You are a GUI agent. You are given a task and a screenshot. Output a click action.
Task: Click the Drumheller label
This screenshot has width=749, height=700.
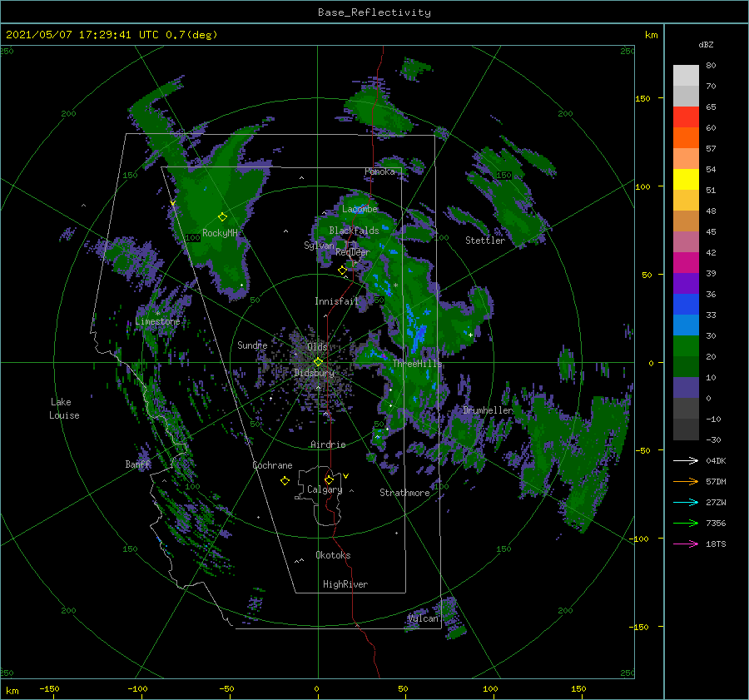coord(488,410)
